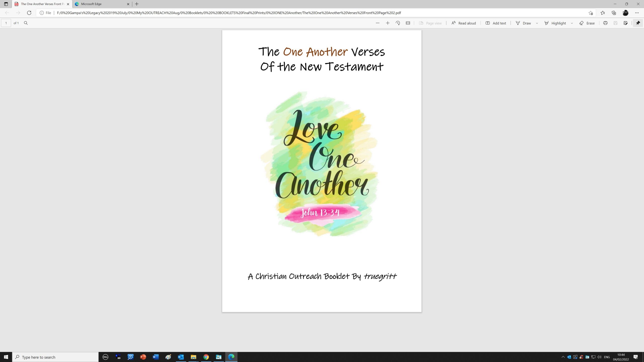The height and width of the screenshot is (362, 644).
Task: Print the PDF document
Action: [605, 23]
